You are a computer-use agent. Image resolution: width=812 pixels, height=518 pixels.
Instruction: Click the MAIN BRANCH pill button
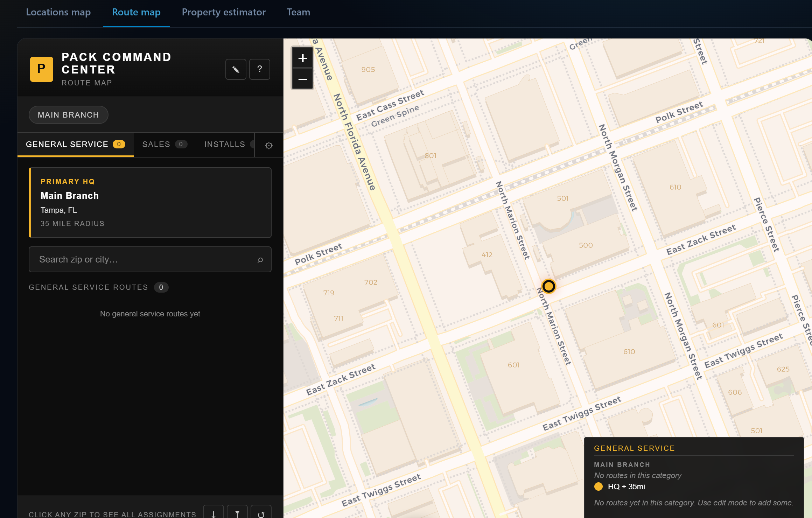[x=69, y=115]
